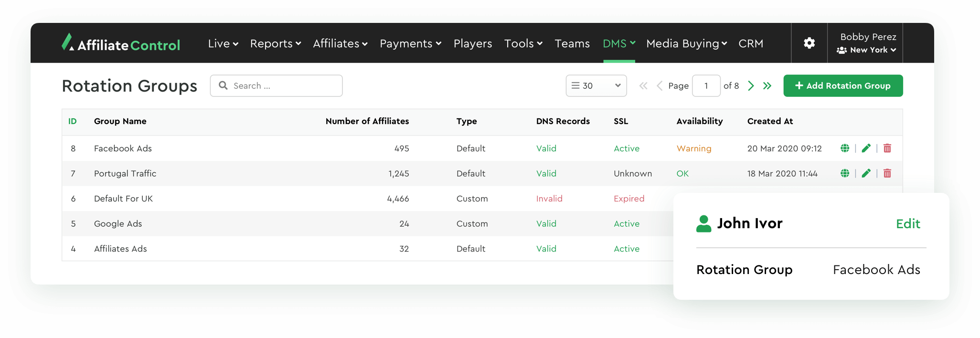Click the globe icon for Portugal Traffic
Image resolution: width=980 pixels, height=338 pixels.
pos(845,173)
